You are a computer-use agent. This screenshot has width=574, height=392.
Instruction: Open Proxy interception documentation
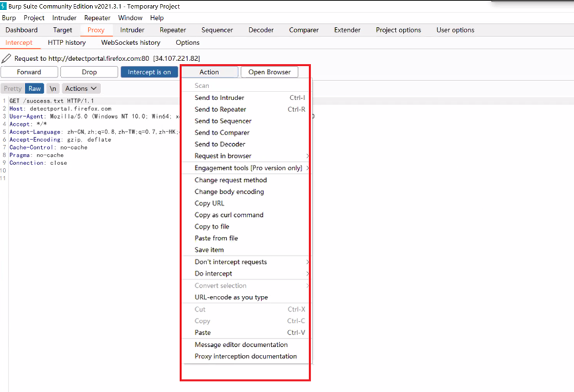pyautogui.click(x=246, y=356)
